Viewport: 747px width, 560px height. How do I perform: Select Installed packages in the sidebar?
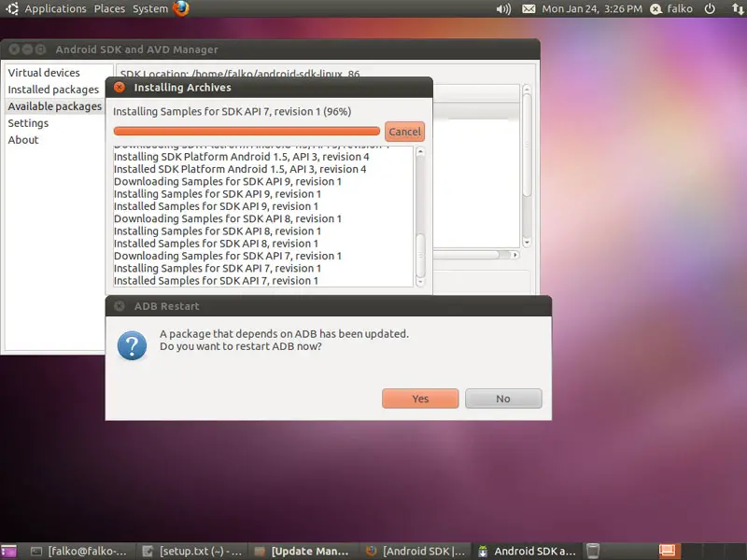point(53,90)
